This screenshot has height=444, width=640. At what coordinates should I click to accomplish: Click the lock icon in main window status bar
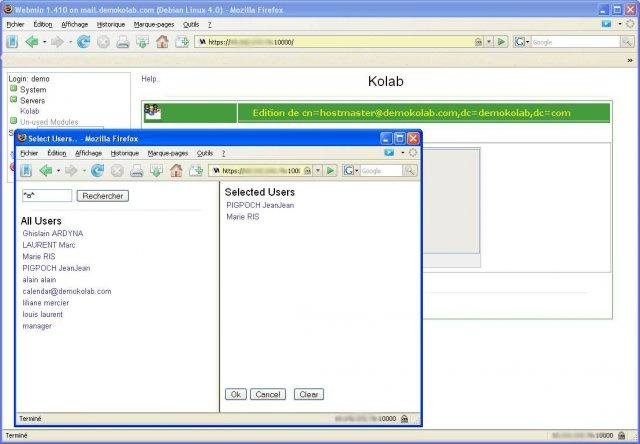(621, 435)
